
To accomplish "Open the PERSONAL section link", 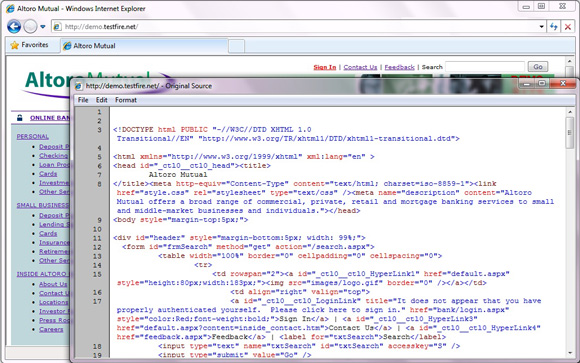I will point(33,137).
